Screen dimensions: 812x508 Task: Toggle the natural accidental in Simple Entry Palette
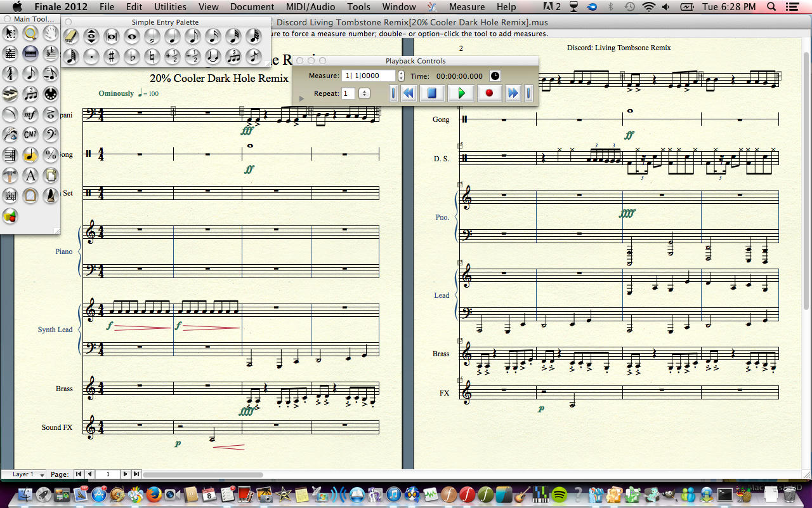[x=152, y=57]
